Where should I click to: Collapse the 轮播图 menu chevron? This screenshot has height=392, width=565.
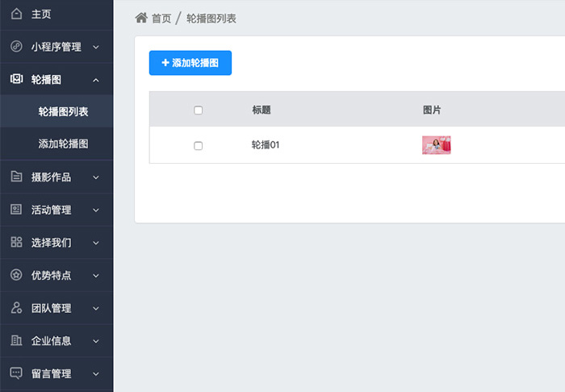96,80
